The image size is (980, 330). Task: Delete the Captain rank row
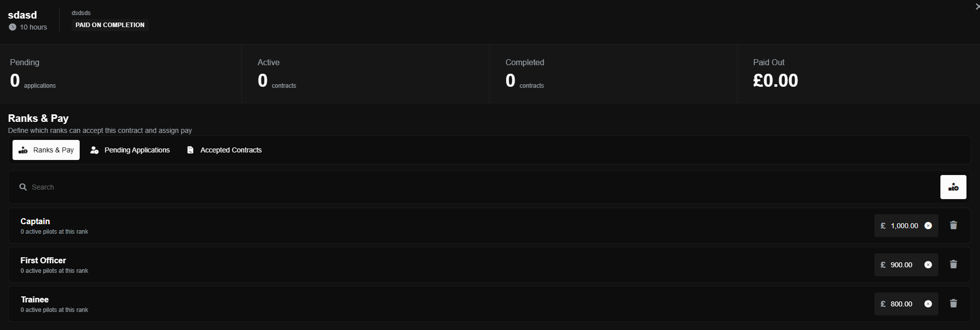(953, 226)
